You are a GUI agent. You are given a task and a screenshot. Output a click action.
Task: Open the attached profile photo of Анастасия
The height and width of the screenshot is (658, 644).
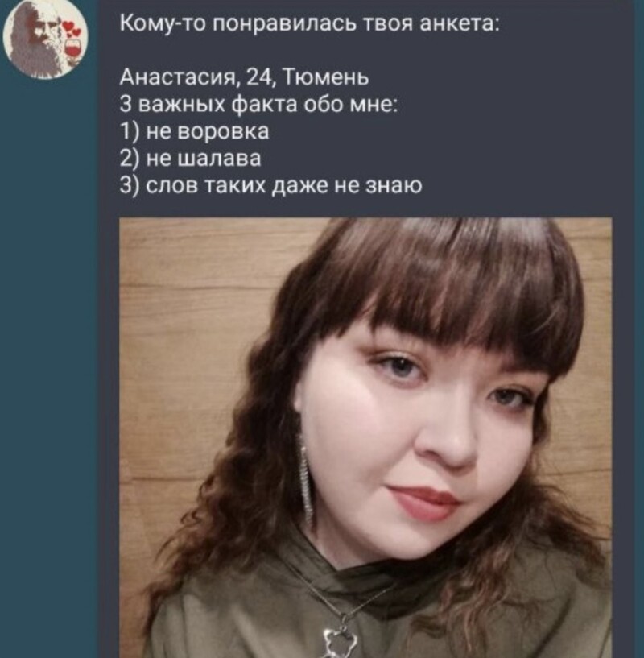tap(365, 437)
